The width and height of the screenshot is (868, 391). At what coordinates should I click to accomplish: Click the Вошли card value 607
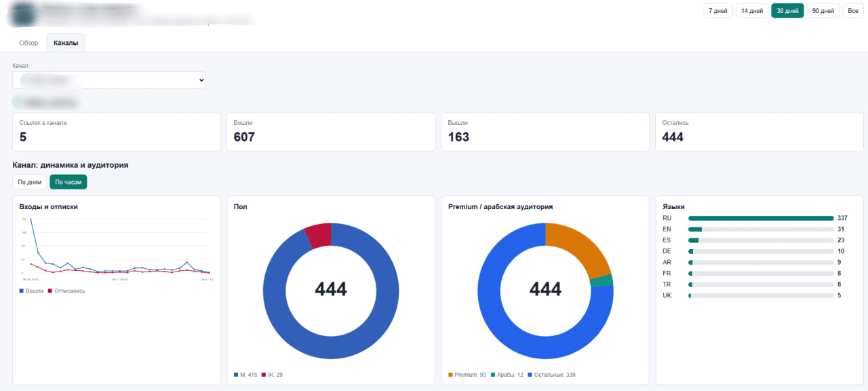[x=244, y=137]
